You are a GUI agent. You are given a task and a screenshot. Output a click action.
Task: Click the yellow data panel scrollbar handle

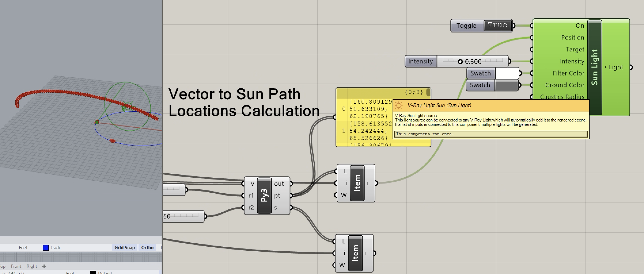point(428,93)
